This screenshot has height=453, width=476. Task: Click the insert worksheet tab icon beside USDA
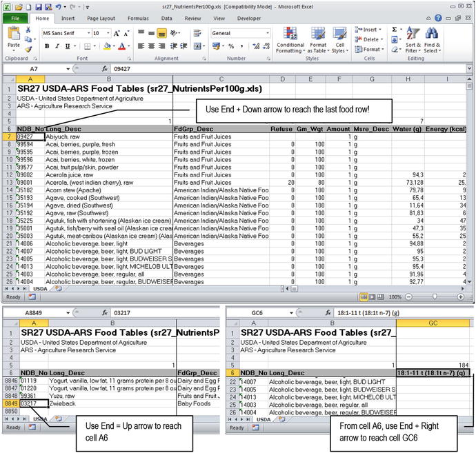pos(58,288)
